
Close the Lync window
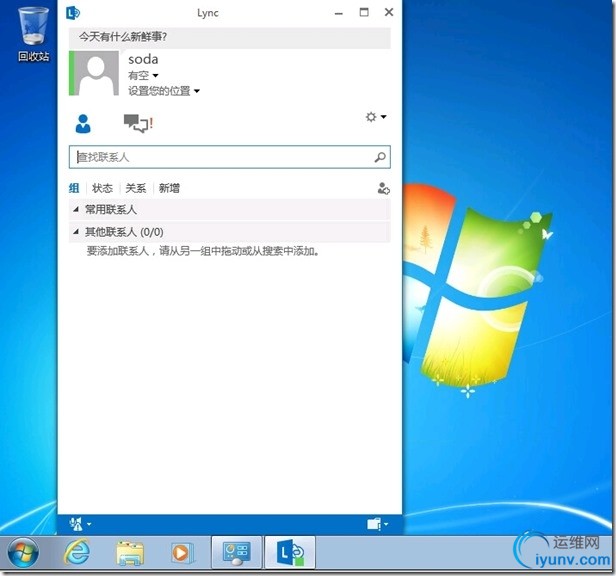pos(389,13)
